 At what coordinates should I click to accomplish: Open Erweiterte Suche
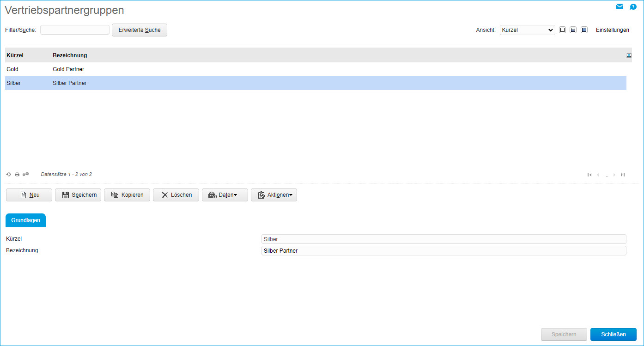140,30
